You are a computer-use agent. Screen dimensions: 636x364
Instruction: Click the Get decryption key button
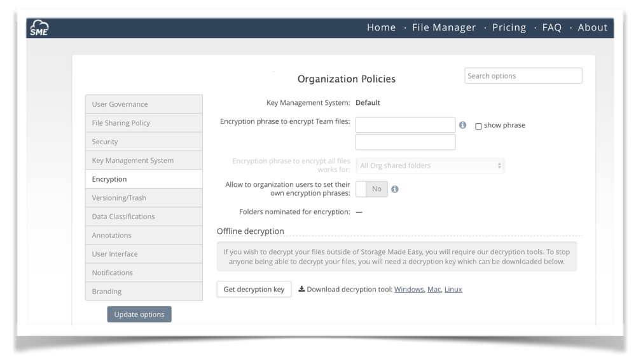[x=254, y=290]
